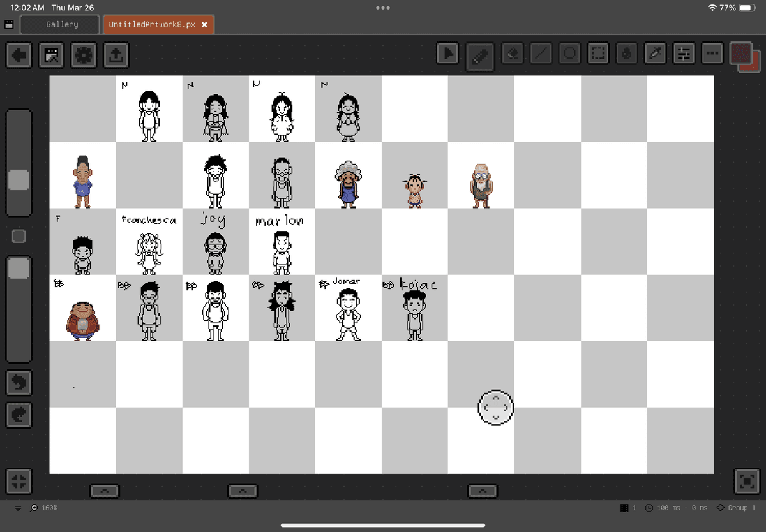
Task: Select the eraser tool
Action: point(512,55)
